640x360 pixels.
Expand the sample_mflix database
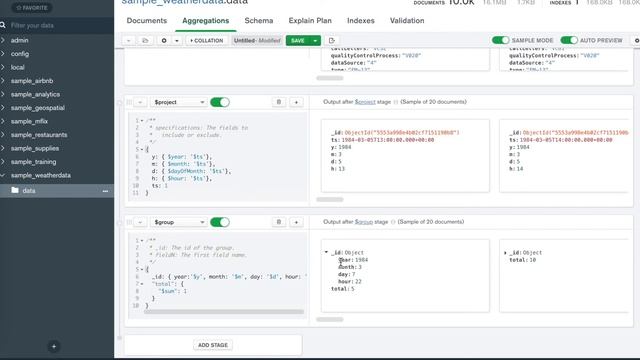click(3, 121)
